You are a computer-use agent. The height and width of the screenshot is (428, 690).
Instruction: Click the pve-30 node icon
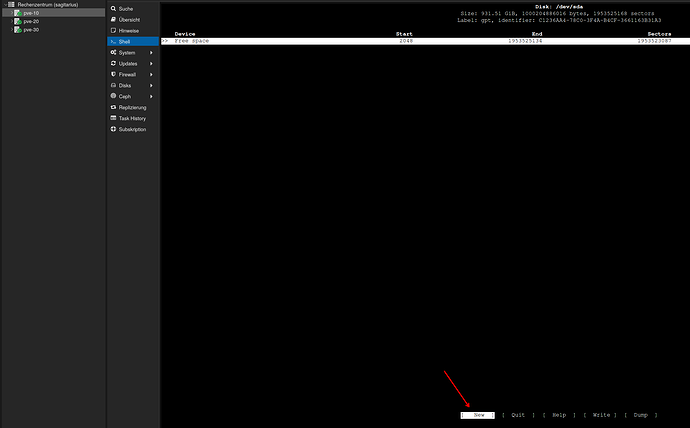[18, 30]
